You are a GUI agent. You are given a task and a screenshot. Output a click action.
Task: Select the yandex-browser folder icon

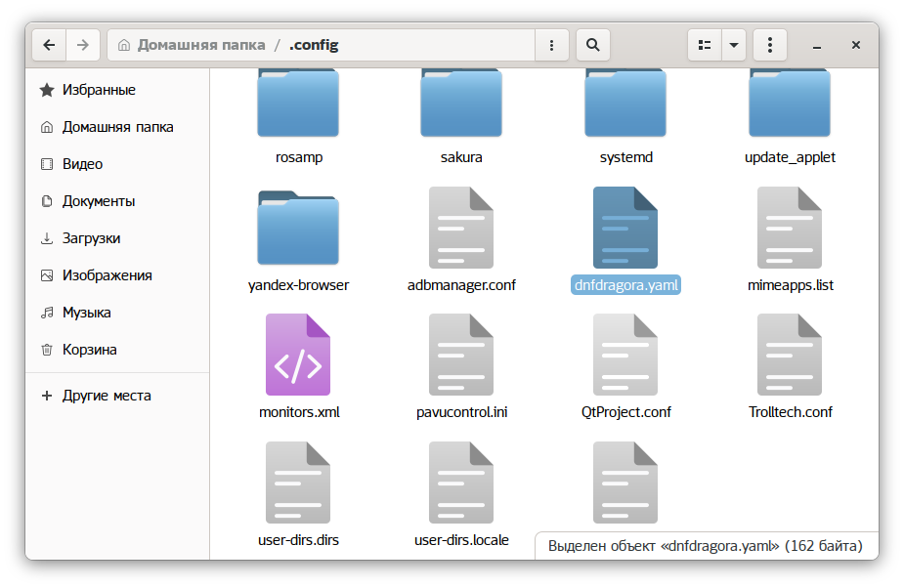pos(298,228)
